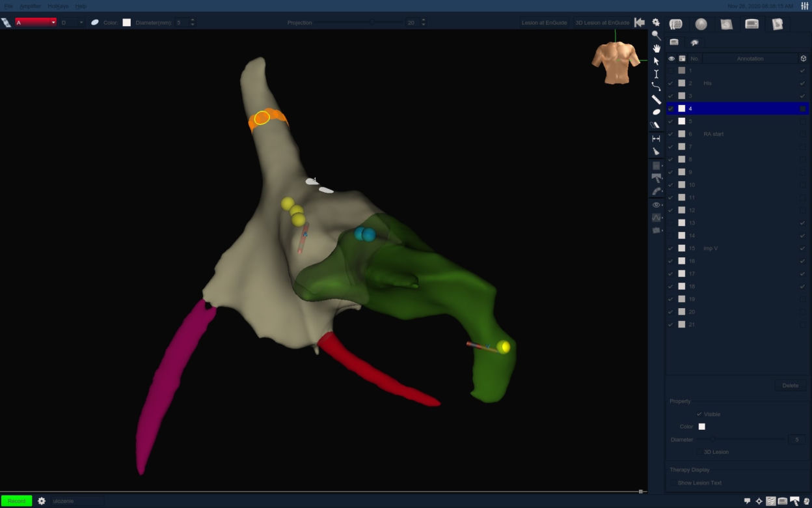Toggle visibility check for annotation 10
The height and width of the screenshot is (508, 812).
pos(671,185)
